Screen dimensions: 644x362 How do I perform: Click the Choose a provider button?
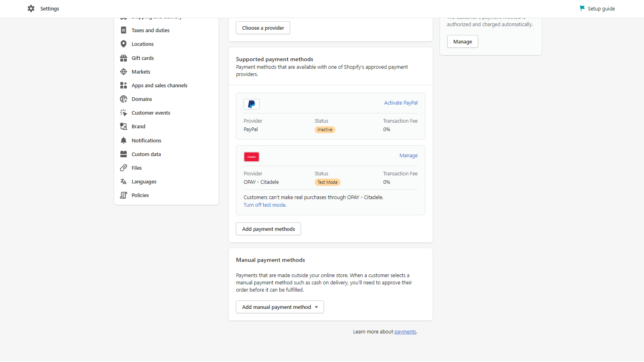coord(263,28)
